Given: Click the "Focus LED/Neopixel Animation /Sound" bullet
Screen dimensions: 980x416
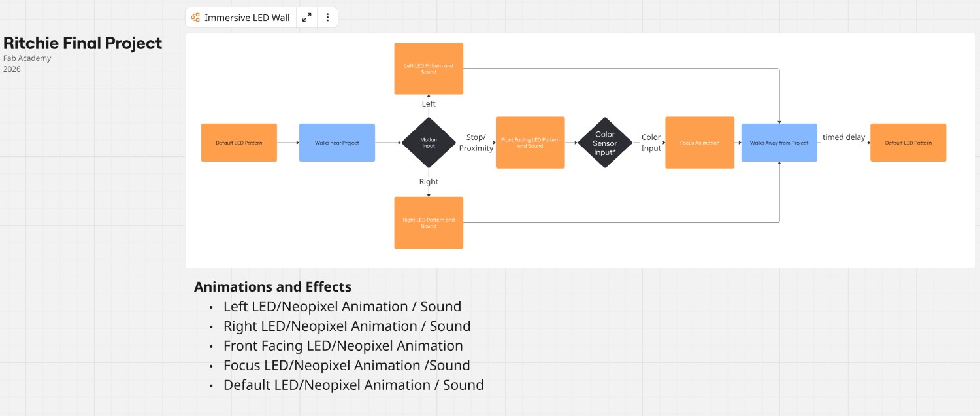Looking at the screenshot, I should [347, 365].
